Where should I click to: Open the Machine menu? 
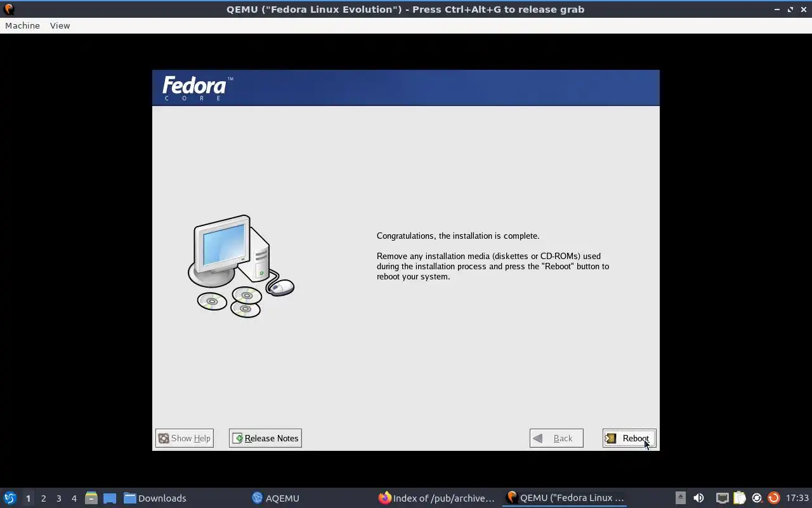click(x=22, y=25)
